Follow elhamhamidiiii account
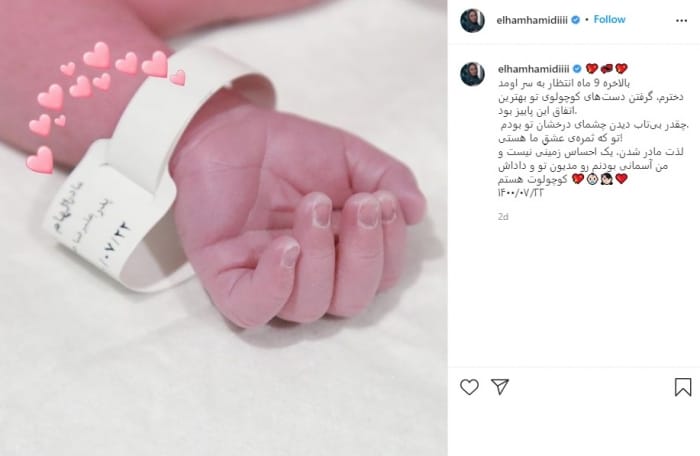Image resolution: width=700 pixels, height=456 pixels. pos(609,19)
